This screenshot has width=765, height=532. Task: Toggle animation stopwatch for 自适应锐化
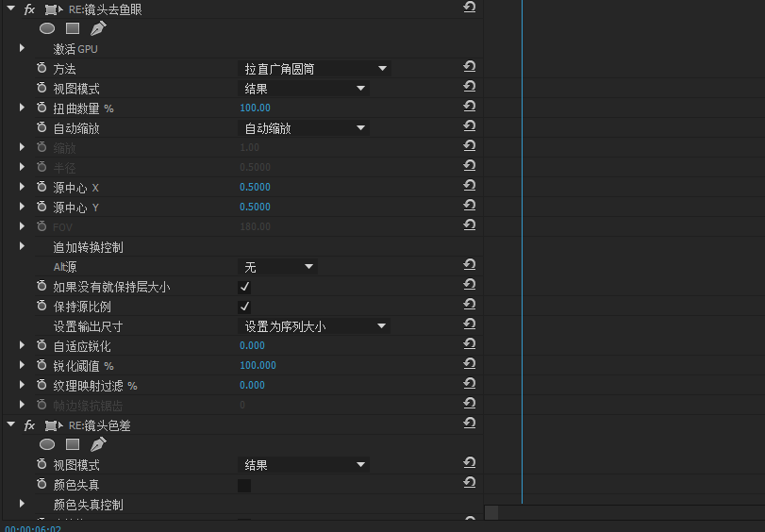[42, 345]
